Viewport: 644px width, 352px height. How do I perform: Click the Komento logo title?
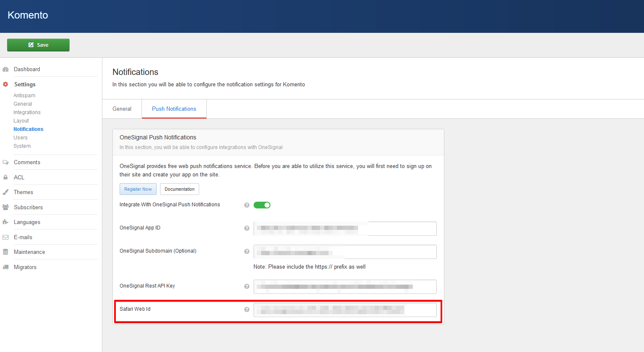pos(28,15)
